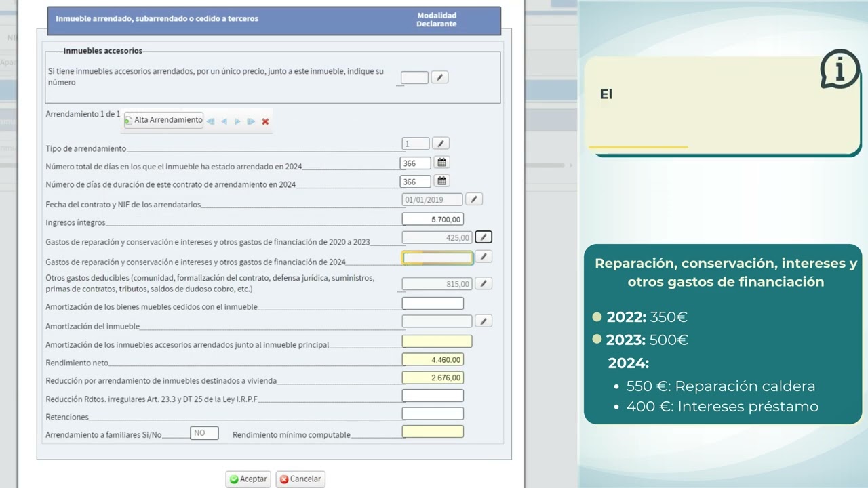868x488 pixels.
Task: Click Reducción por arrendamiento value 2.676,00
Action: [433, 378]
